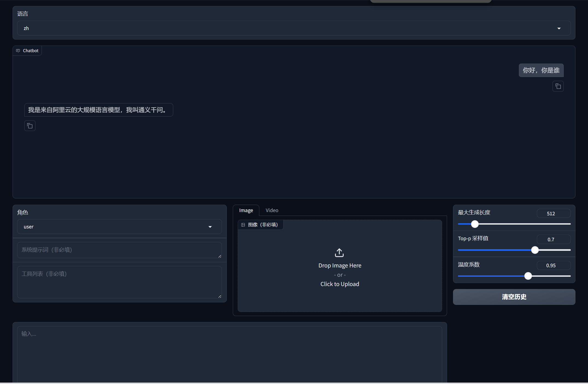Adjust the 最大生成长度 slider handle
588x384 pixels.
click(475, 224)
